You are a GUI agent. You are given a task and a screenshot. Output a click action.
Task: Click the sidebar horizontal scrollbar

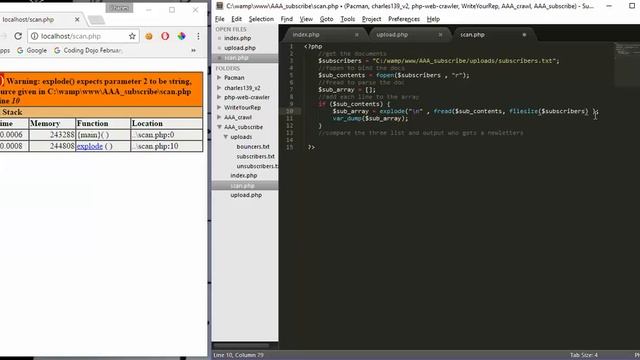click(x=241, y=346)
